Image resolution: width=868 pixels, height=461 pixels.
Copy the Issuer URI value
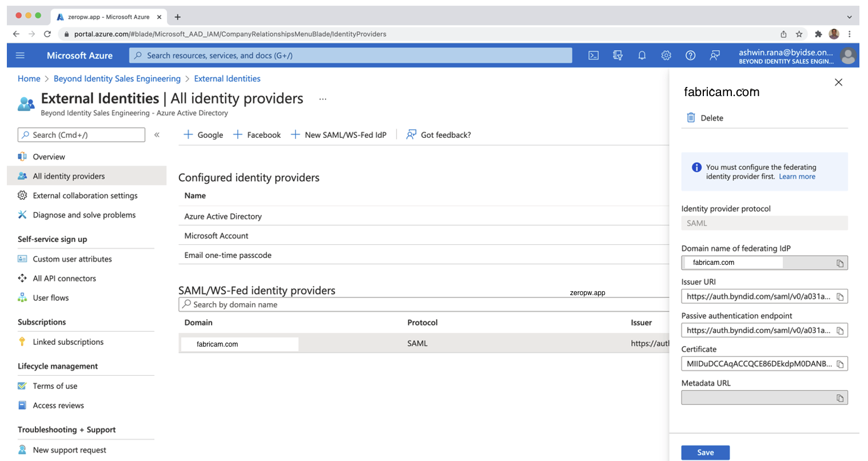[x=840, y=297]
